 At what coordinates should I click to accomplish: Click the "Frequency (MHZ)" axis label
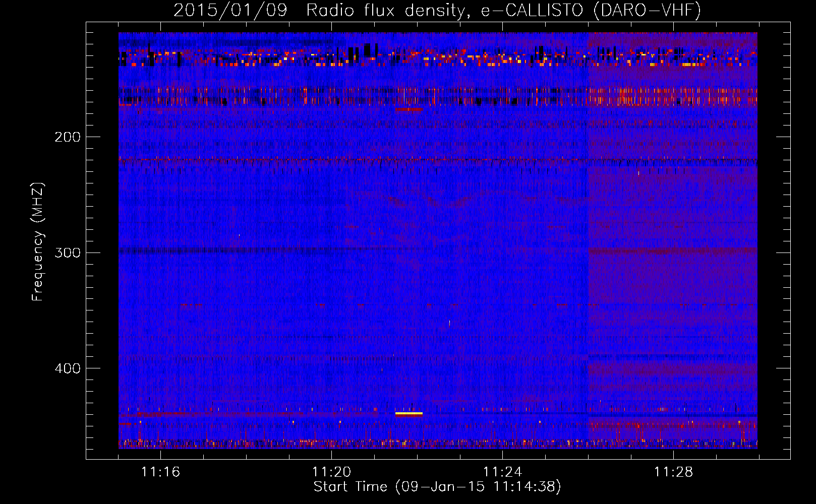click(x=38, y=241)
